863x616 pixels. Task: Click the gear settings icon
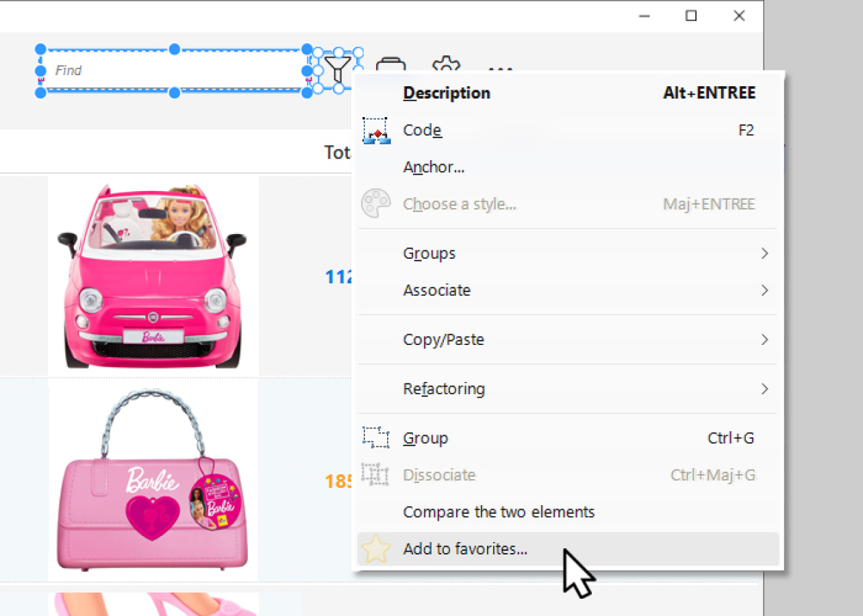446,64
